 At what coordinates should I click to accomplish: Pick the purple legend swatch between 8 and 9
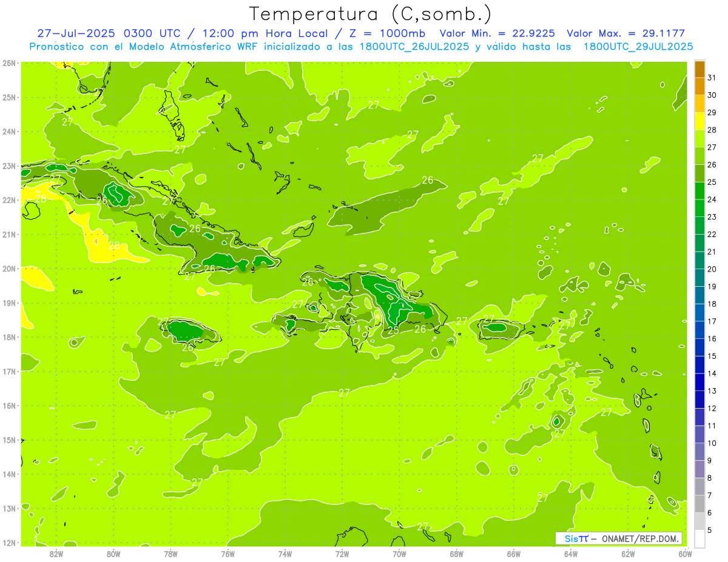pyautogui.click(x=699, y=469)
